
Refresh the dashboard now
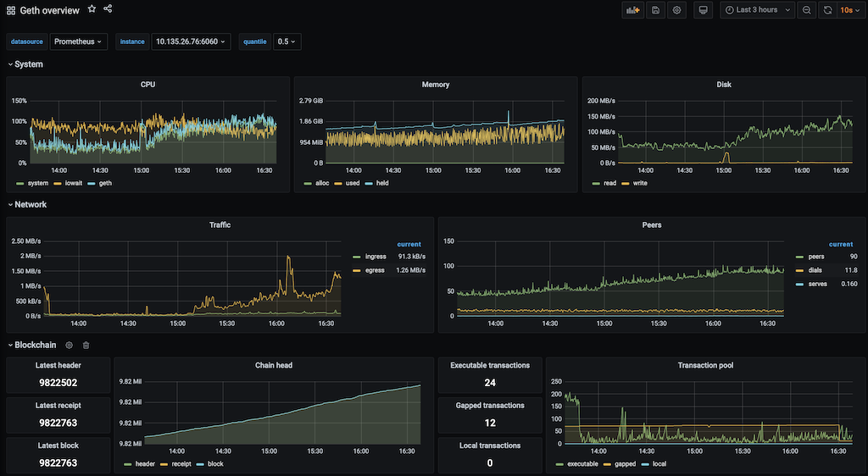(827, 10)
